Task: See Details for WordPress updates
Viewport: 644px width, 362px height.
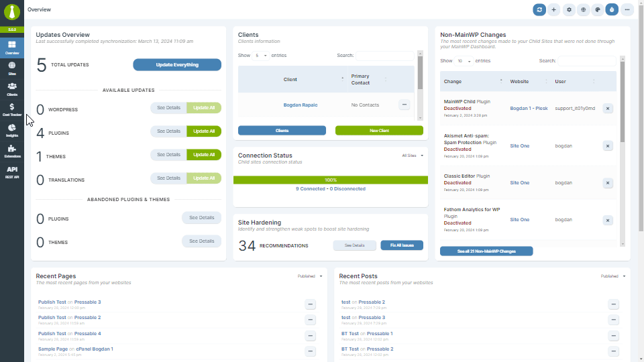Action: (x=168, y=108)
